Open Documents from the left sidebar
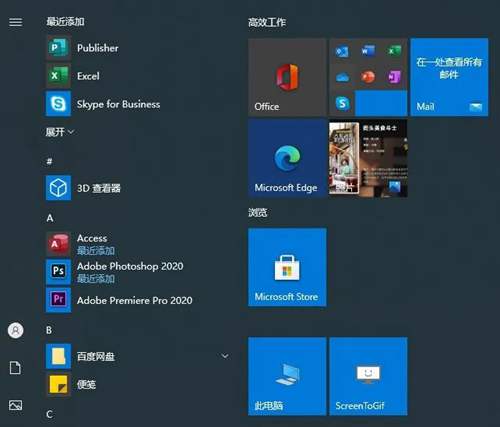 click(15, 368)
